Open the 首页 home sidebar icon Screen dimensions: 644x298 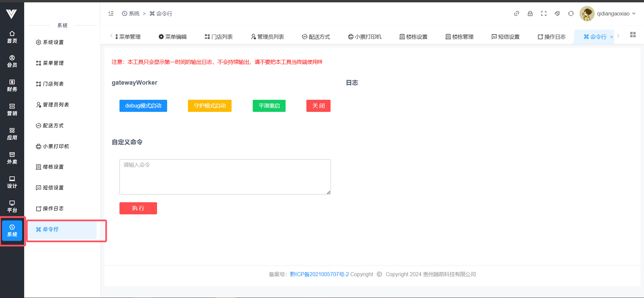pyautogui.click(x=12, y=37)
